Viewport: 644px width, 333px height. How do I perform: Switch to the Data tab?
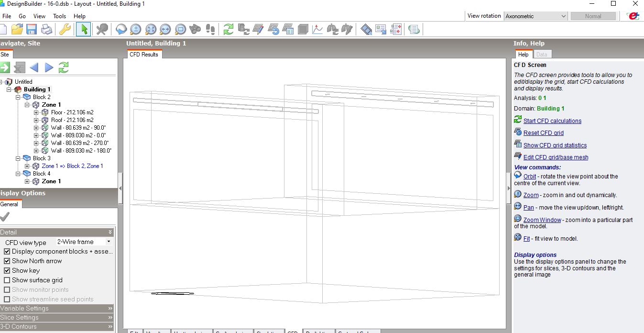(542, 54)
